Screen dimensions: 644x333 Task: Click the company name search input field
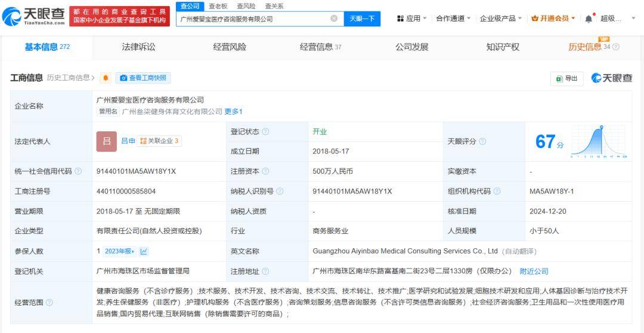coord(253,18)
